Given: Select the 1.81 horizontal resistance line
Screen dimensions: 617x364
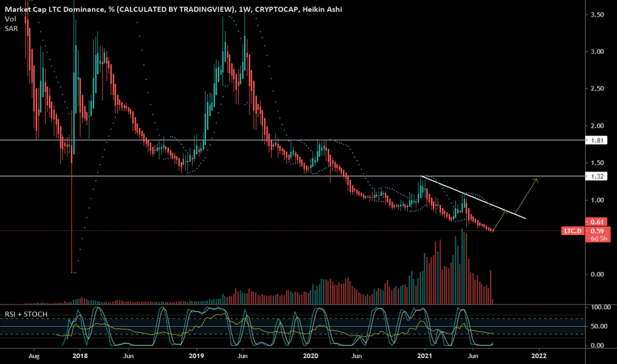Looking at the screenshot, I should [x=293, y=140].
